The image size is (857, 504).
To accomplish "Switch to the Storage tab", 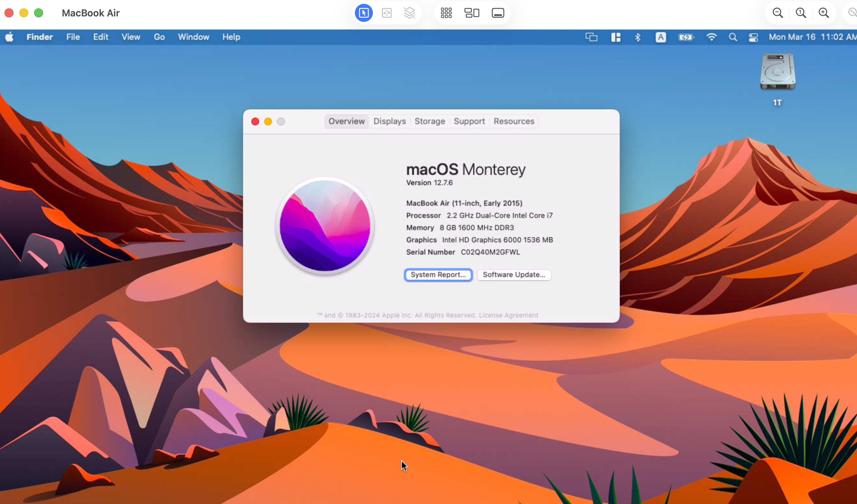I will pos(429,121).
